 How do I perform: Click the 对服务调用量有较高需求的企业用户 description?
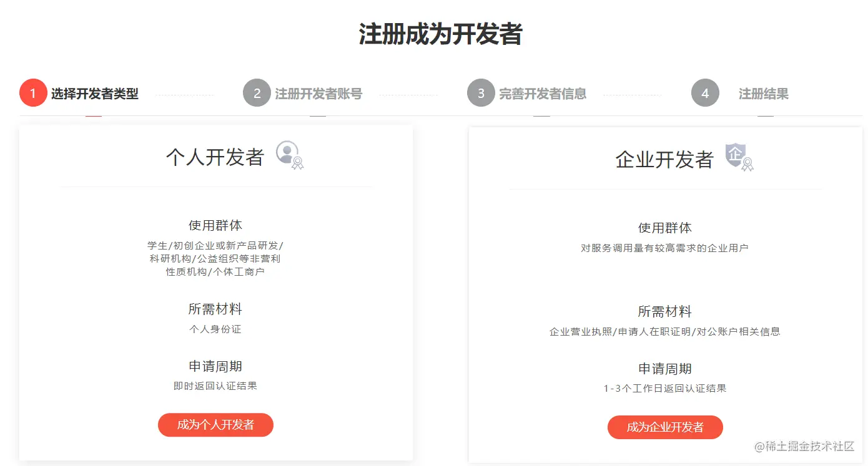664,248
